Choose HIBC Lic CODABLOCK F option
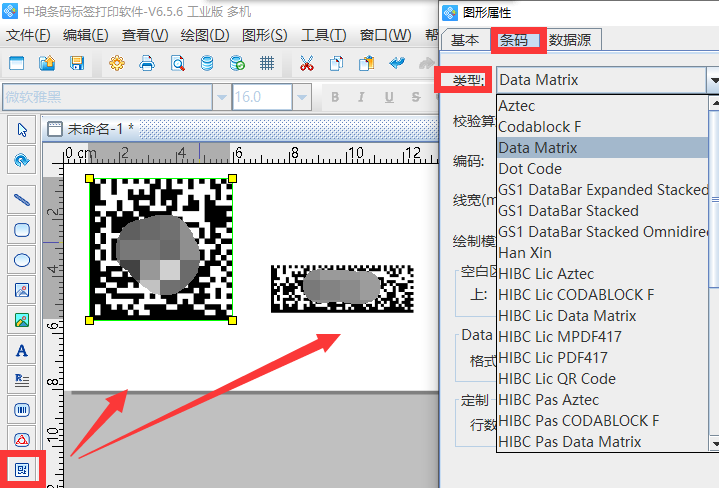This screenshot has height=488, width=719. tap(603, 294)
